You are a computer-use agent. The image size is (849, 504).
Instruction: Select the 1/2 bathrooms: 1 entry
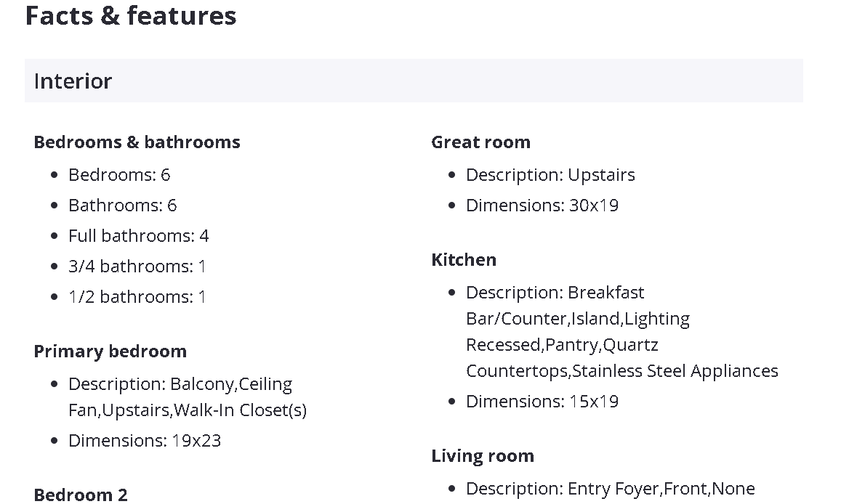tap(137, 297)
